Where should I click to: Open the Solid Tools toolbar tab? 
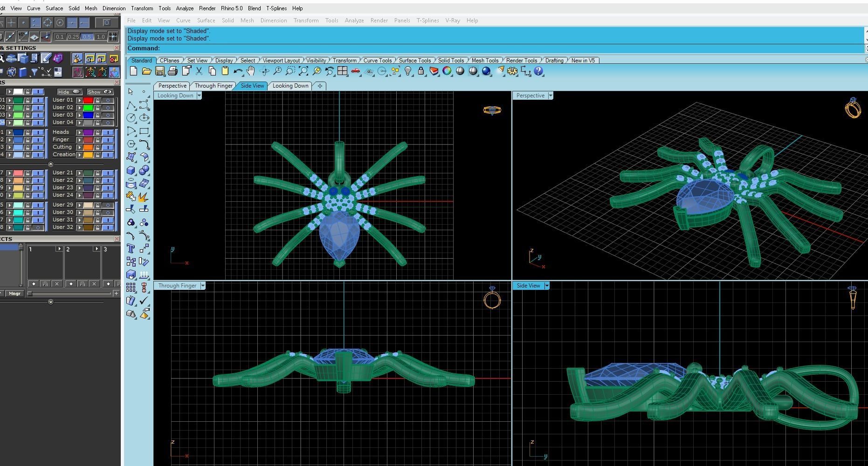click(451, 61)
